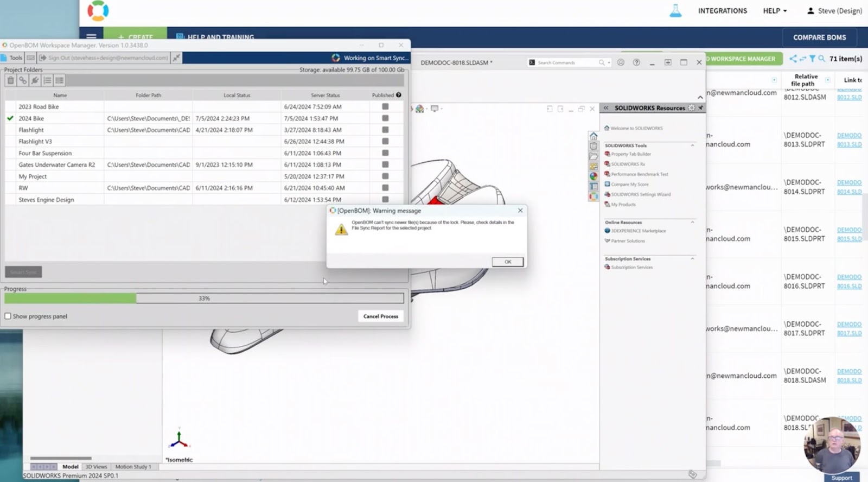Pin the SOLIDWORKS Resources task pane
The height and width of the screenshot is (482, 868).
(700, 108)
